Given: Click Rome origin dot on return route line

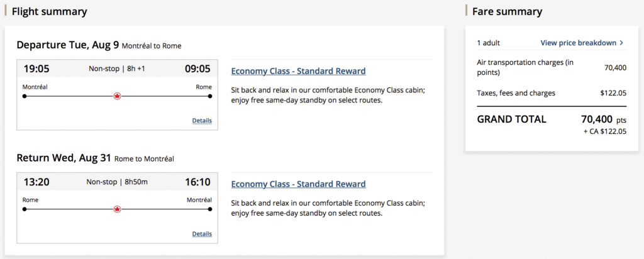Looking at the screenshot, I should [x=25, y=209].
